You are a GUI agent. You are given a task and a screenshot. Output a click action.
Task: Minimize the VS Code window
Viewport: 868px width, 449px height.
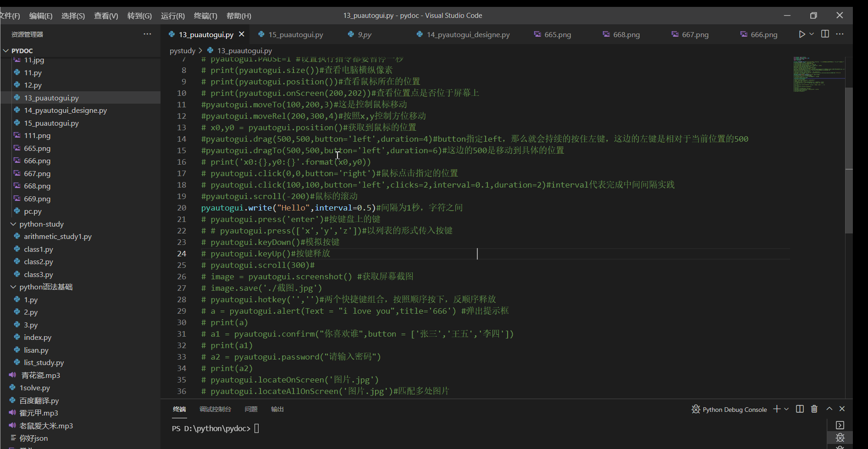787,15
